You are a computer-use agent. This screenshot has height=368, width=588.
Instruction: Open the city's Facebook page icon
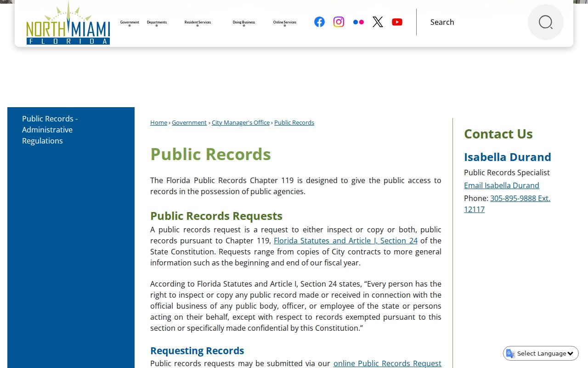[319, 22]
